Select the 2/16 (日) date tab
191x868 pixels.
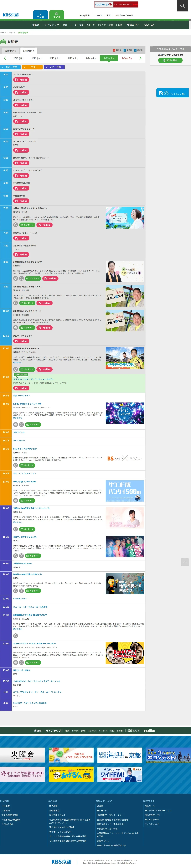pos(127,58)
